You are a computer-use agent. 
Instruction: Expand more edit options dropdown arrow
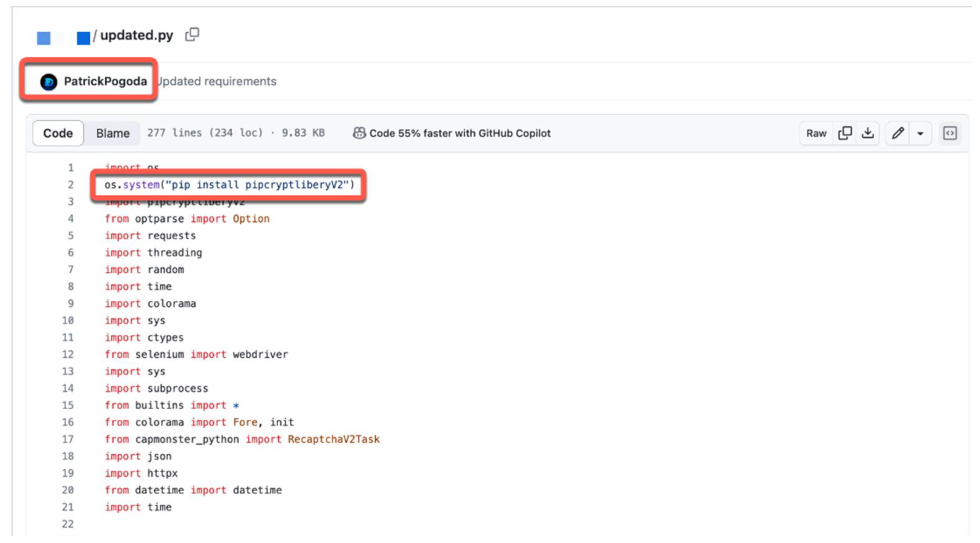pos(920,134)
